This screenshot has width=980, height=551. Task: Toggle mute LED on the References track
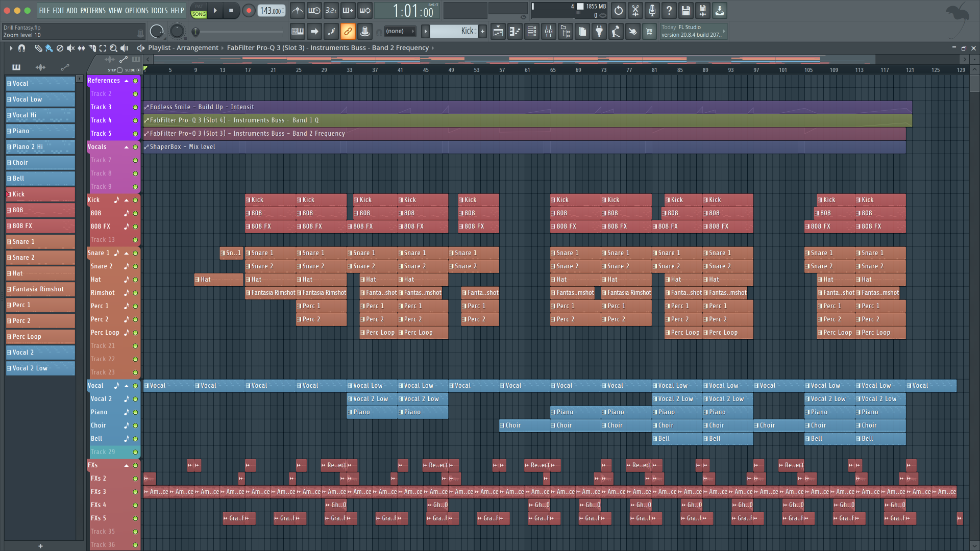(135, 81)
